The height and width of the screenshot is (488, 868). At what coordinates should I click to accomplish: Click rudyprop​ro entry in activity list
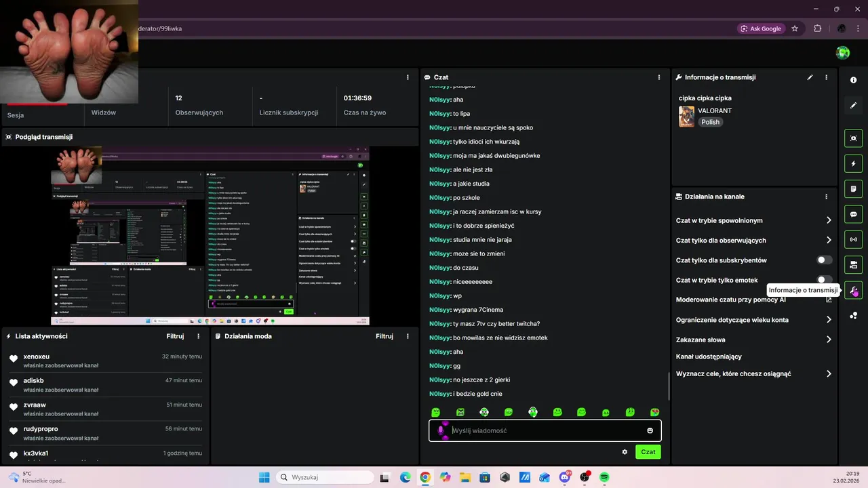click(106, 433)
